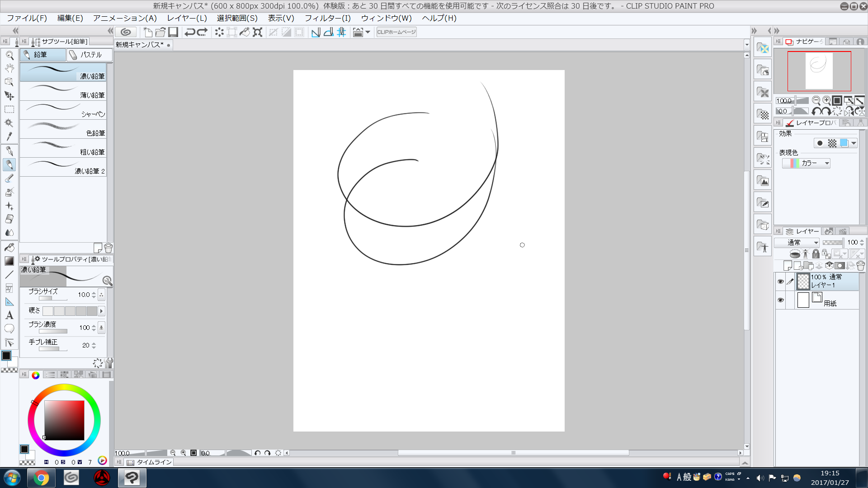Choose the シャーペン pencil sub tool
The height and width of the screenshot is (488, 868).
[x=63, y=110]
